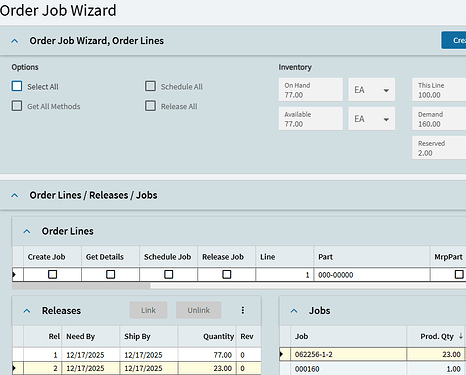The width and height of the screenshot is (466, 375).
Task: Open the Releases overflow three-dot menu
Action: click(243, 310)
